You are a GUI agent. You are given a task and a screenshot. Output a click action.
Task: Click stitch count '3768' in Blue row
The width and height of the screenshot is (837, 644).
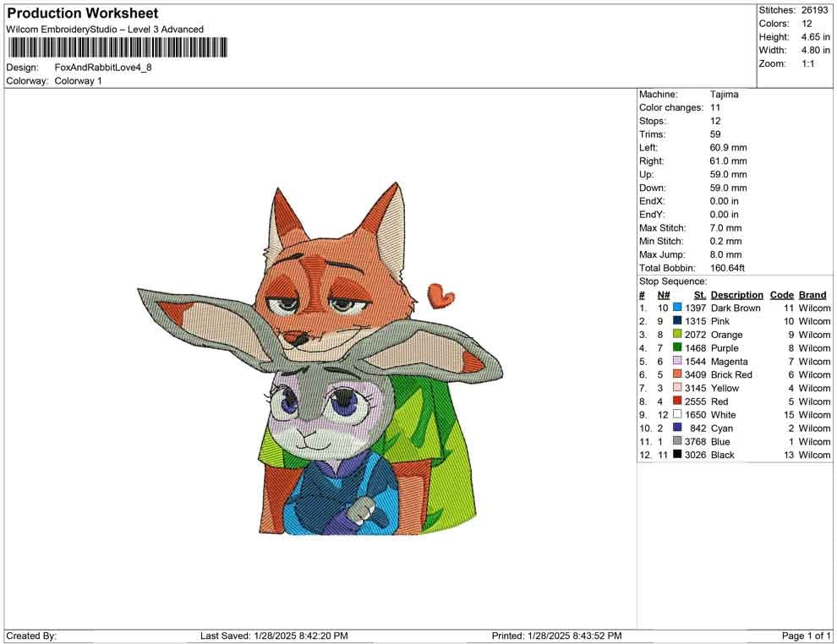pos(695,441)
